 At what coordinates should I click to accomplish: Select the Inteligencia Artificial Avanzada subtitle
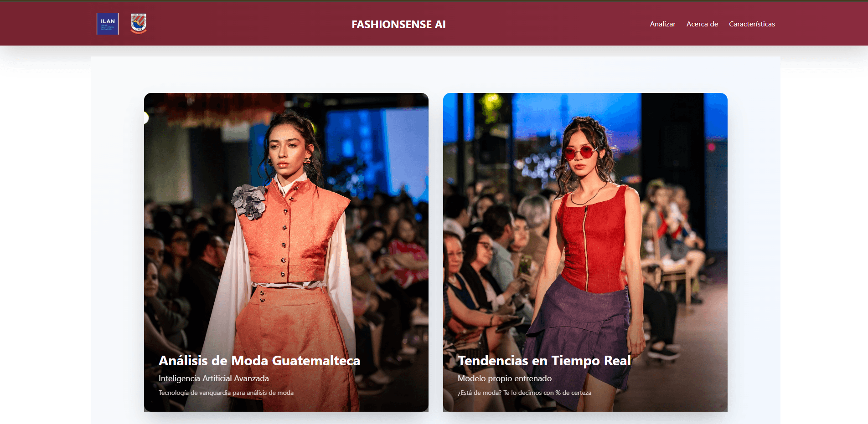[214, 378]
